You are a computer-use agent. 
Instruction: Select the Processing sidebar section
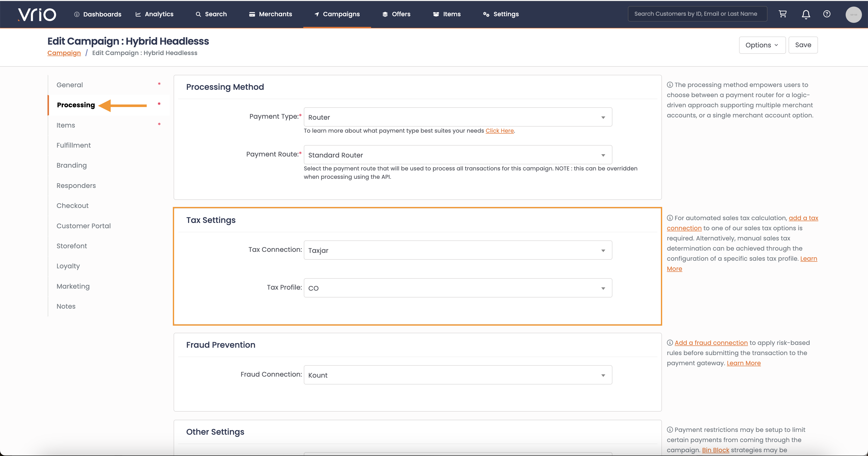(108, 105)
